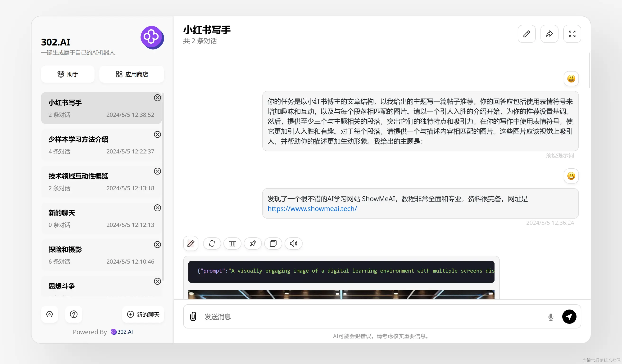Click the paperclip attachment icon

pyautogui.click(x=193, y=316)
